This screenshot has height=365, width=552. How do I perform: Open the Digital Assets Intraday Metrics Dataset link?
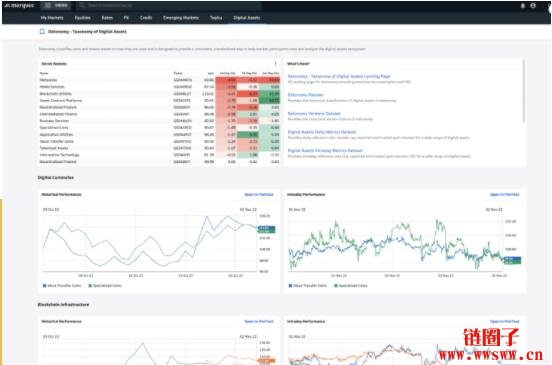coord(325,151)
